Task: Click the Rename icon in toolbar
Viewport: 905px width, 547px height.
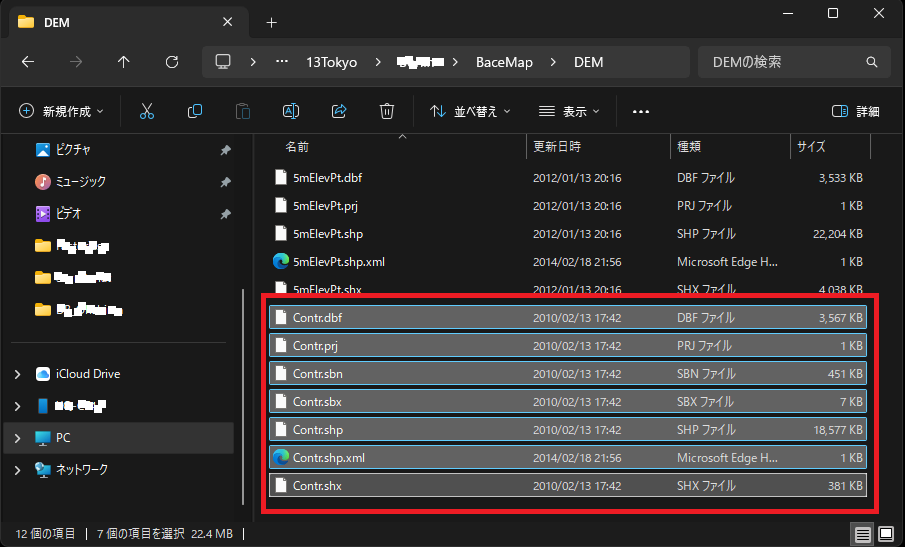Action: pos(291,111)
